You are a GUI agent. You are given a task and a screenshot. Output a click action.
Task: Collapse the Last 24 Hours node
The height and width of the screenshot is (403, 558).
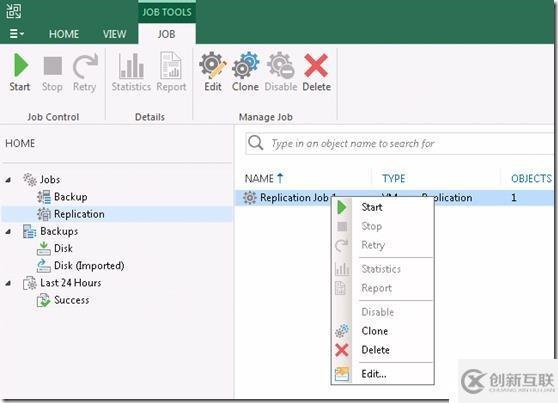[x=8, y=283]
